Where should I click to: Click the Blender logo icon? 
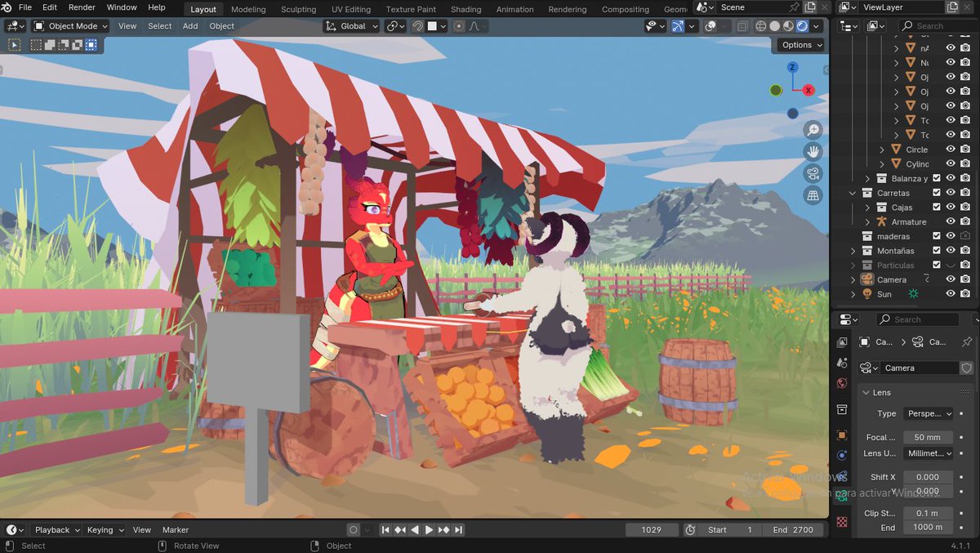click(7, 7)
